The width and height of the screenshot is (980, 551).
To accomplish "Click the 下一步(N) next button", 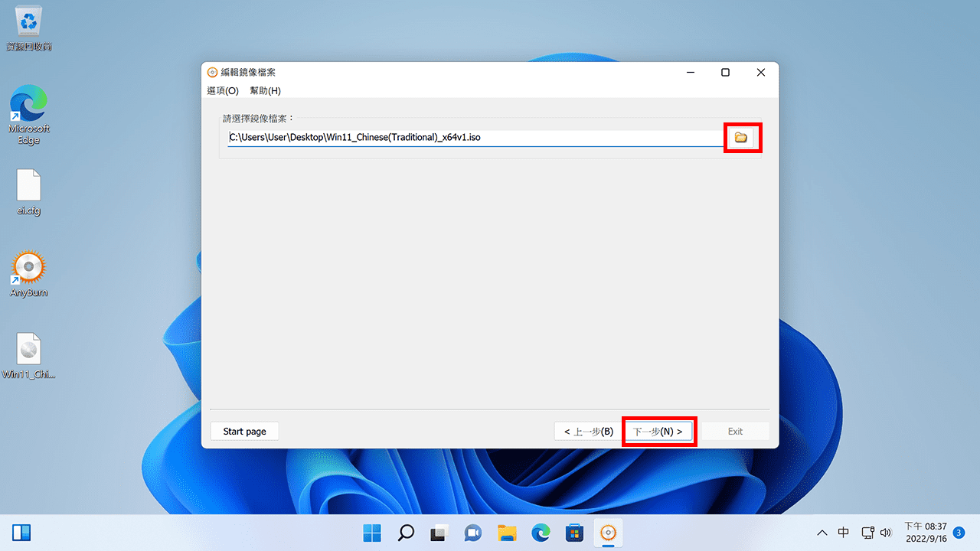I will pyautogui.click(x=658, y=432).
